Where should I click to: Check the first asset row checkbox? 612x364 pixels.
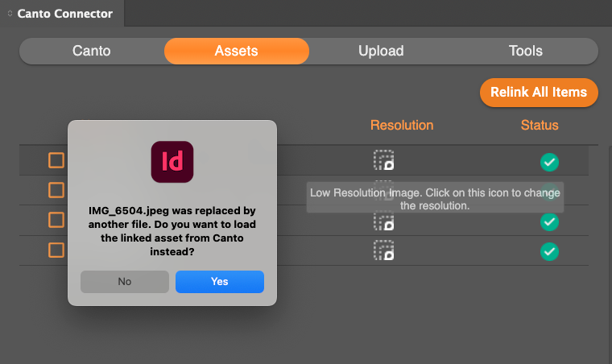click(x=56, y=160)
